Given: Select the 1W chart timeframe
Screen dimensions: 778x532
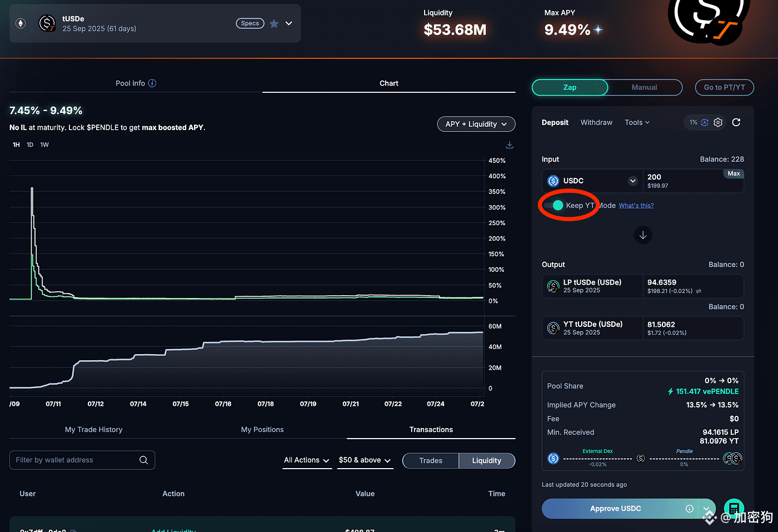Looking at the screenshot, I should [x=44, y=145].
